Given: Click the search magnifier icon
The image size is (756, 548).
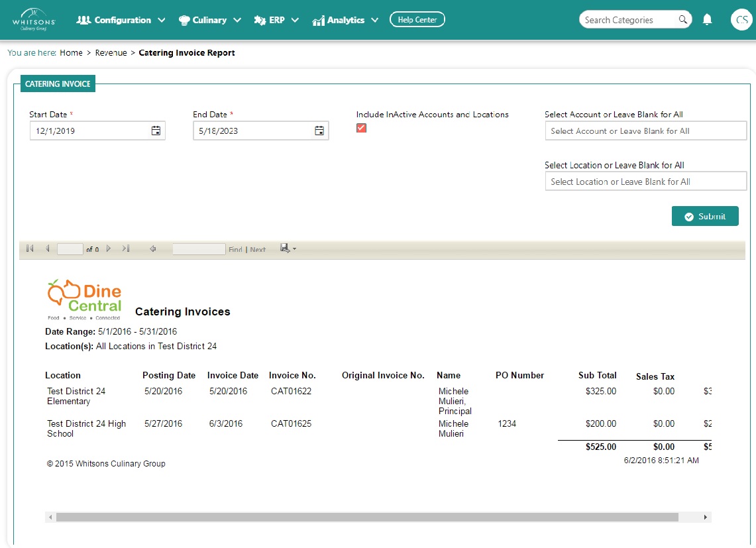Looking at the screenshot, I should click(x=683, y=20).
